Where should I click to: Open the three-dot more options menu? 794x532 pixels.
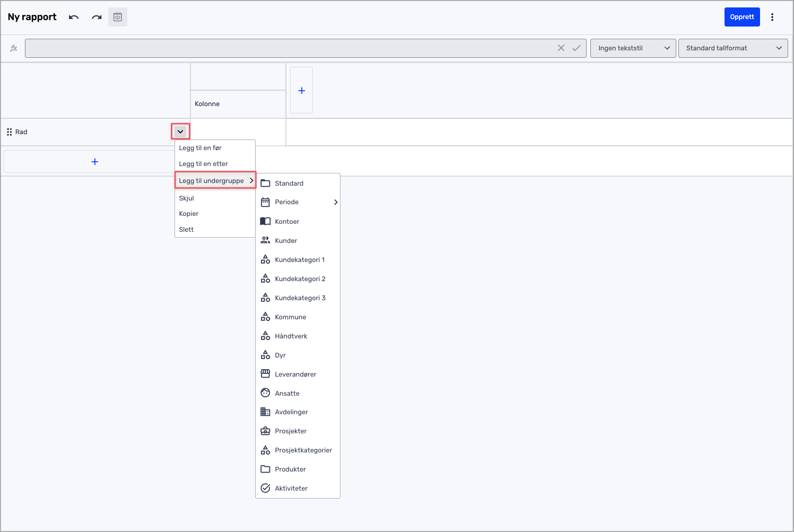[772, 17]
